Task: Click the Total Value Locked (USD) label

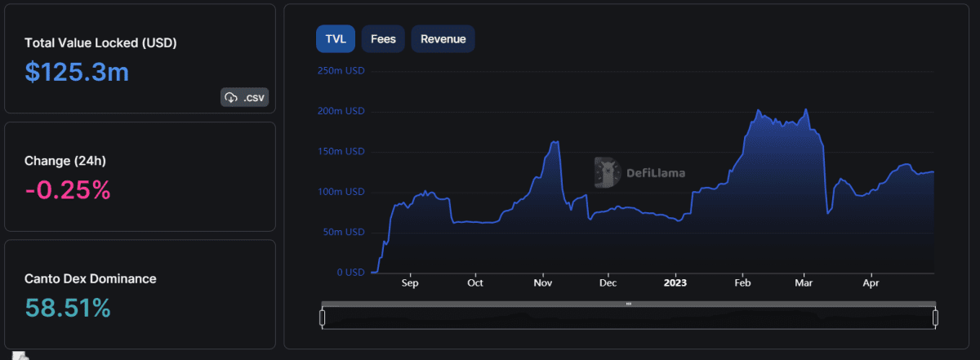Action: coord(100,42)
